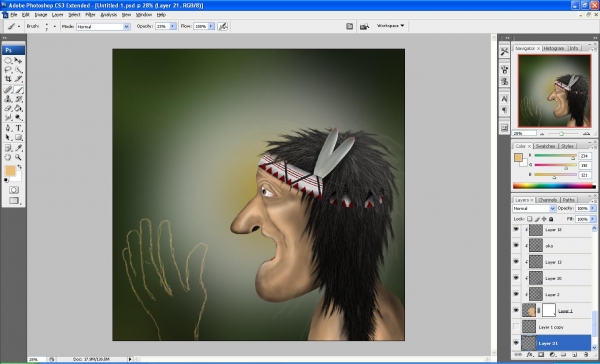Viewport: 600px width, 364px height.
Task: Hide Layer 2 visibility eye
Action: click(x=516, y=294)
